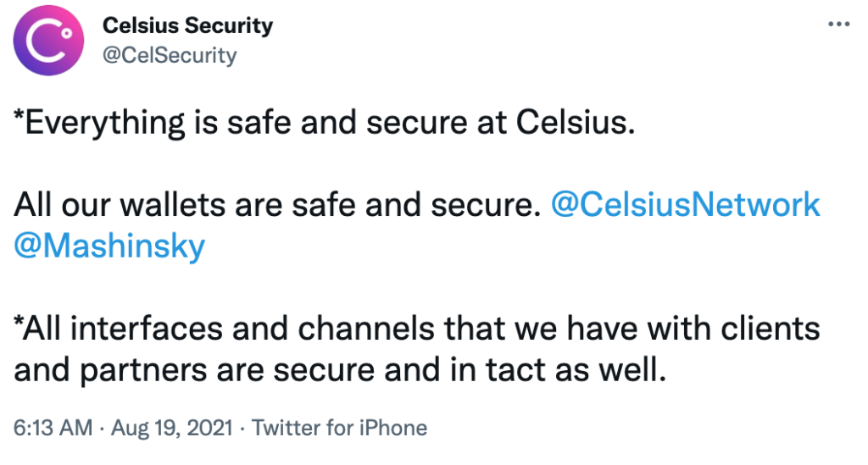
Task: Click the Celsius Security display name
Action: coord(187,25)
